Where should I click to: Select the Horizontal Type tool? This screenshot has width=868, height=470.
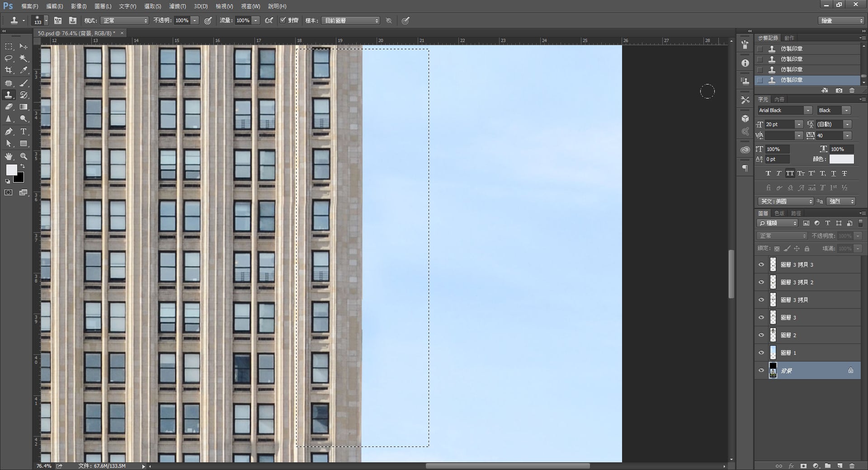coord(24,132)
